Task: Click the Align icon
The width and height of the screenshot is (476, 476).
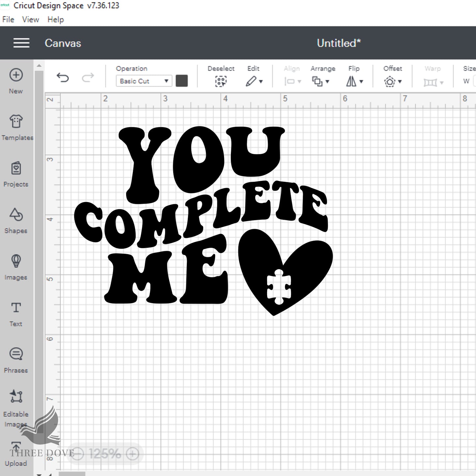Action: (x=290, y=81)
